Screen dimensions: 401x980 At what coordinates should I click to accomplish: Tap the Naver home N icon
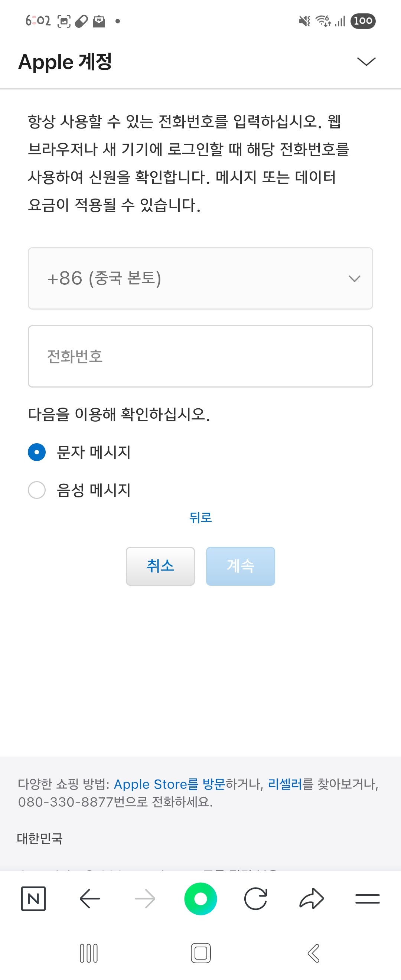[x=33, y=899]
